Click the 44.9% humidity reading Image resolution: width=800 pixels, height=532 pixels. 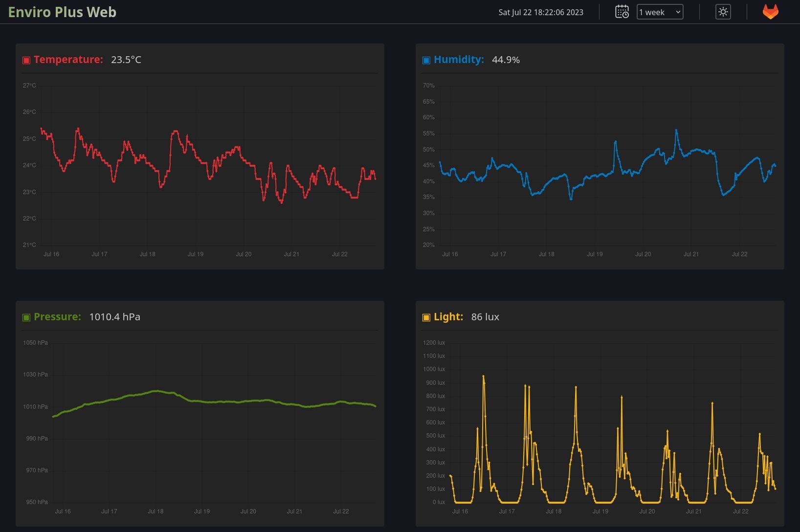pyautogui.click(x=506, y=60)
